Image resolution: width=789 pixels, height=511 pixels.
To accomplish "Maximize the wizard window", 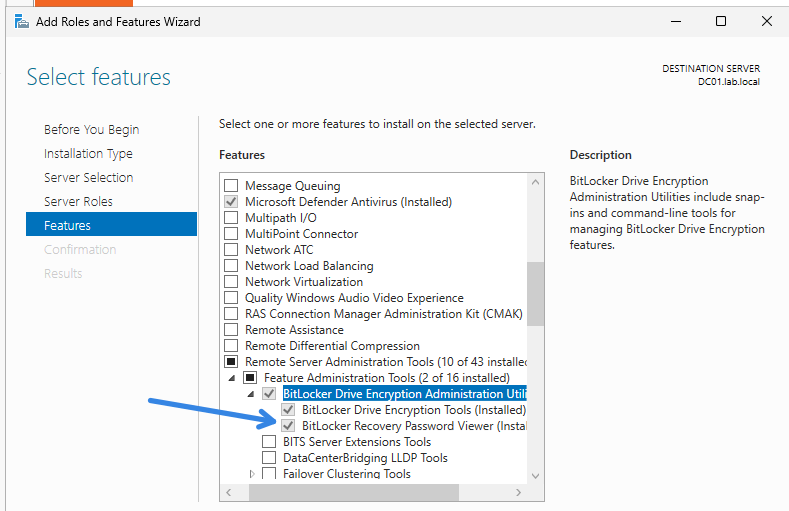I will point(720,21).
